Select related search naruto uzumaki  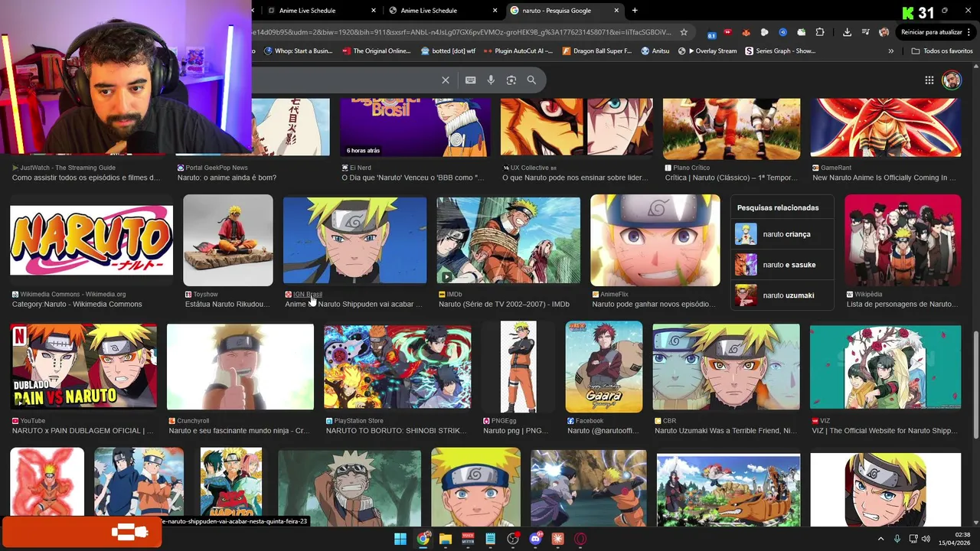click(x=782, y=295)
